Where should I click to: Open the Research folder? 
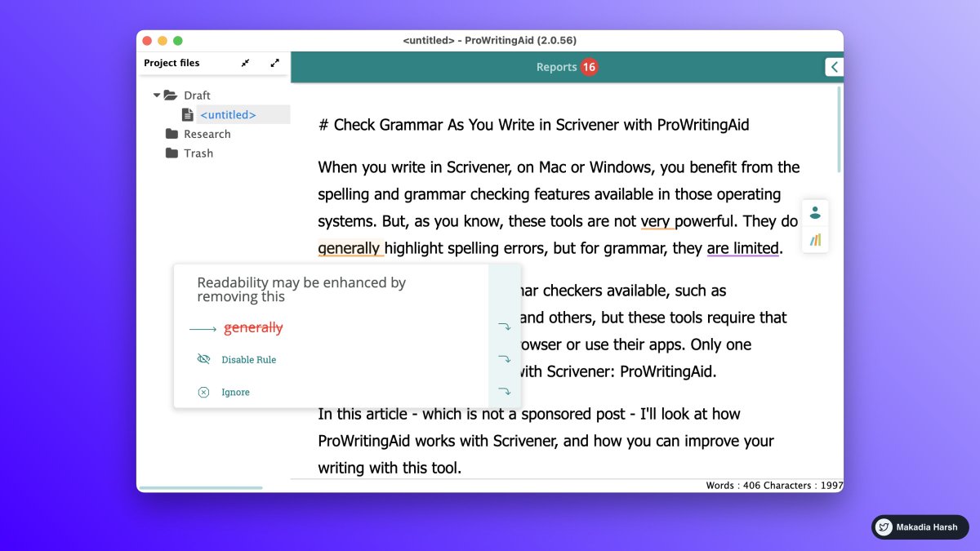[207, 134]
